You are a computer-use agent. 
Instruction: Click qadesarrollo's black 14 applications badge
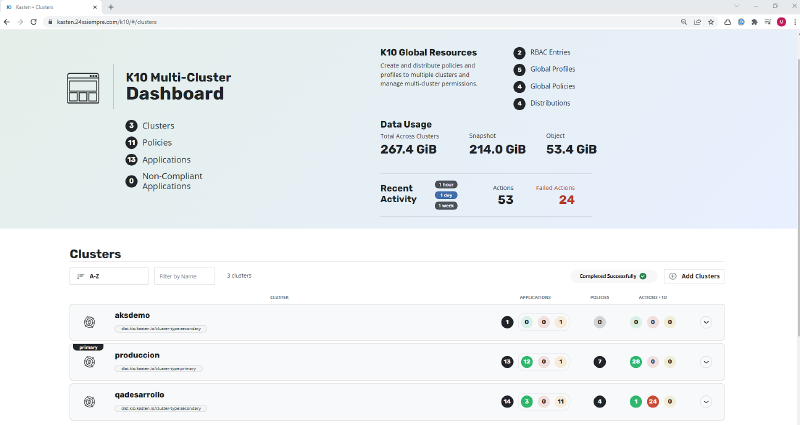507,402
